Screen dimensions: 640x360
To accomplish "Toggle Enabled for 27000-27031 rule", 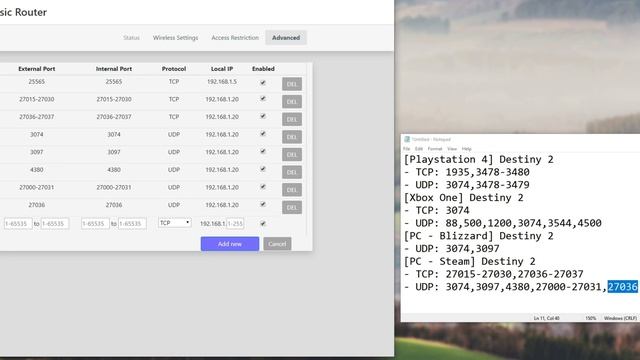I will (263, 187).
